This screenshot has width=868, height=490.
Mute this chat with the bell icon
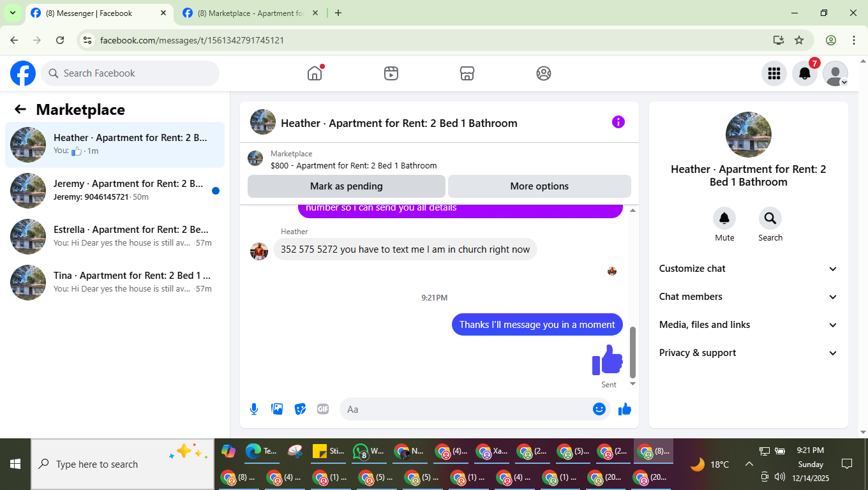tap(724, 218)
